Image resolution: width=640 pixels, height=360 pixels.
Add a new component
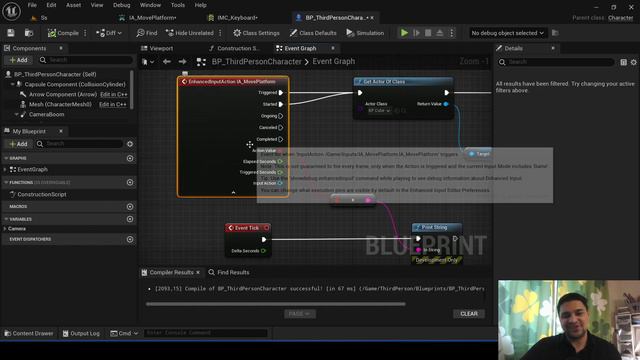click(18, 60)
